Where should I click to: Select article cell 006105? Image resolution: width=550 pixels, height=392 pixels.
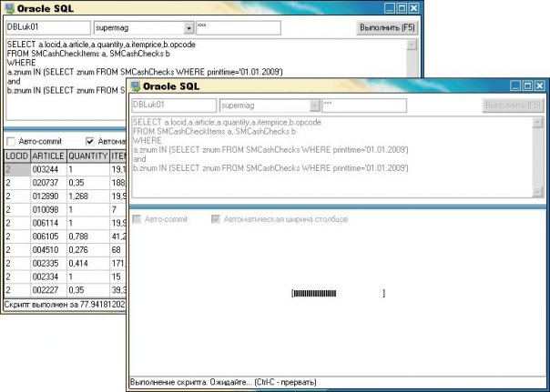(x=48, y=236)
